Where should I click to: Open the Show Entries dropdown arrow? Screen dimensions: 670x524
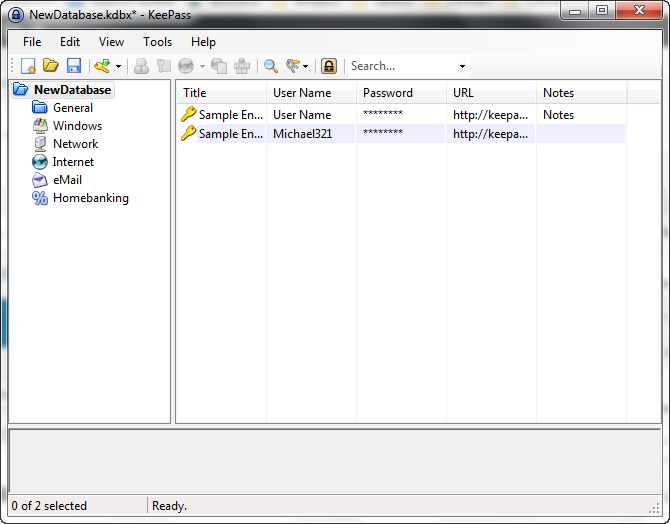[306, 67]
